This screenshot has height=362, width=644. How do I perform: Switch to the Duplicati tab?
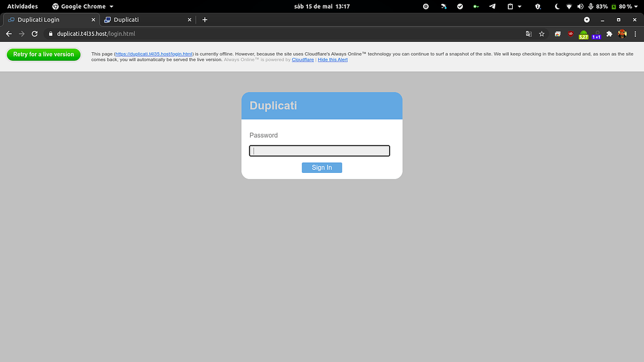[148, 20]
